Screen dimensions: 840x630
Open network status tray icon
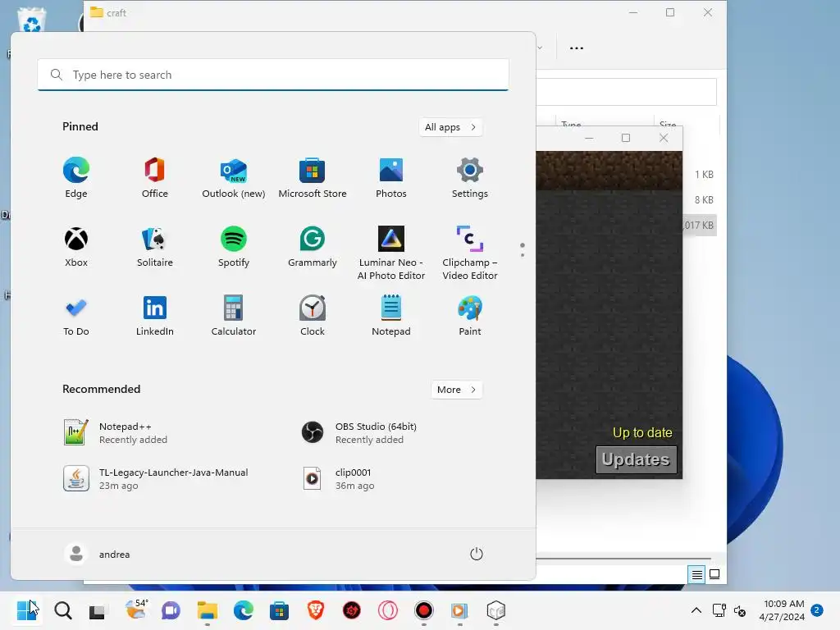(719, 610)
